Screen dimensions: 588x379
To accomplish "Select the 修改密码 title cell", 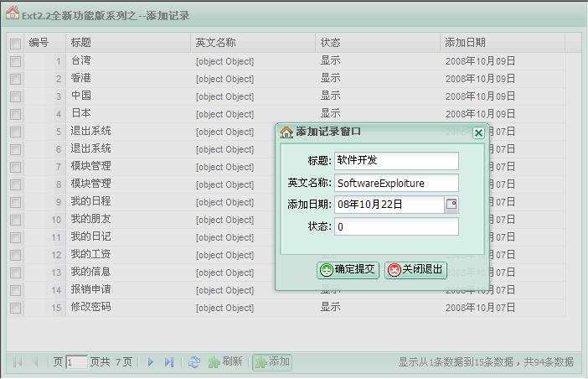I will tap(128, 308).
